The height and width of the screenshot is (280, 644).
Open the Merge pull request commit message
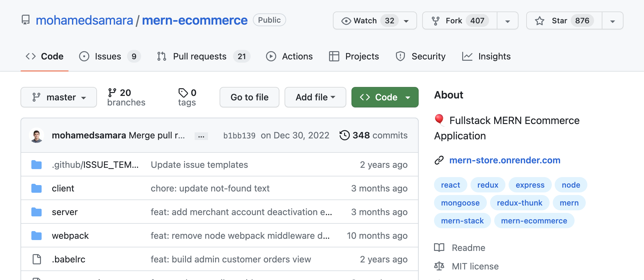157,135
